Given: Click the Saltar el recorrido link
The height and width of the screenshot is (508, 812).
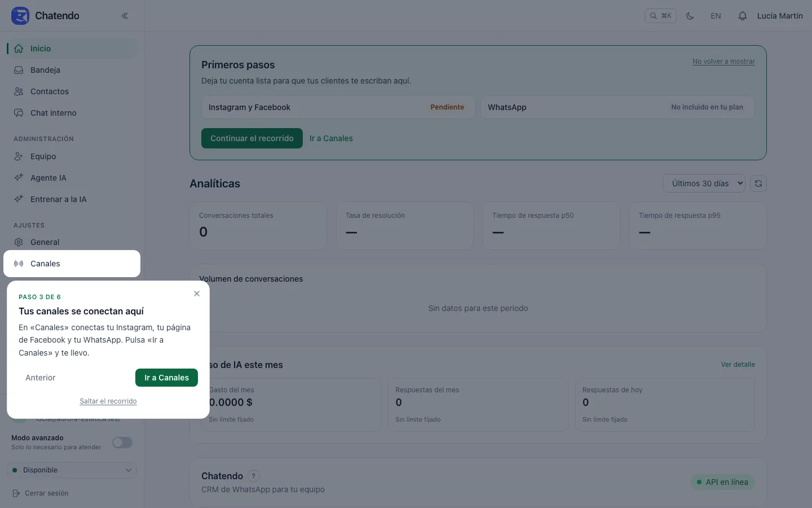Looking at the screenshot, I should [108, 401].
